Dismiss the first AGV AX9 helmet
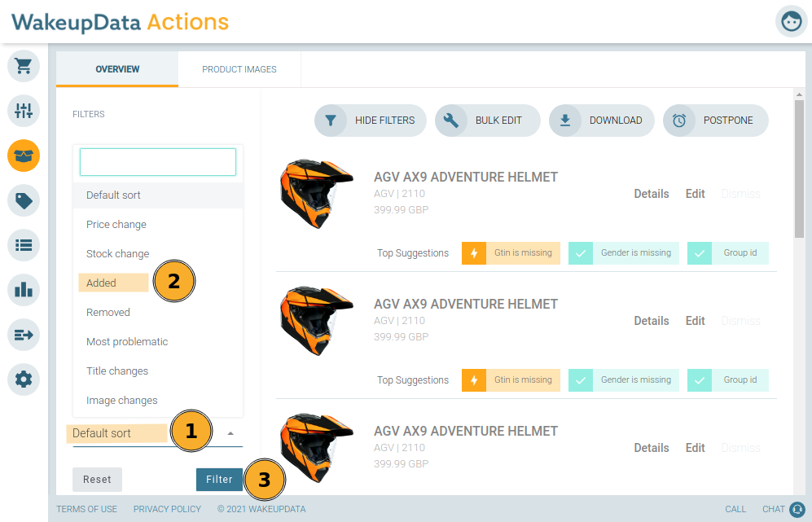This screenshot has height=522, width=812. (740, 194)
